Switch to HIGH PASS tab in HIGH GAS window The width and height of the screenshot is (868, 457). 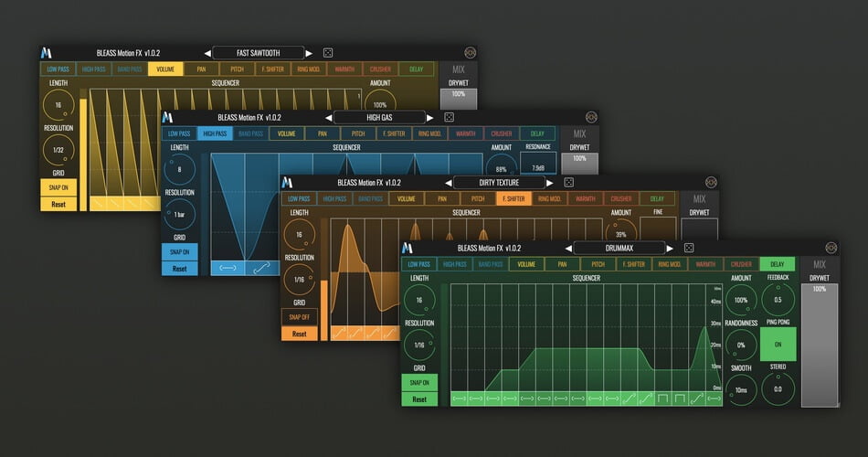[x=216, y=133]
